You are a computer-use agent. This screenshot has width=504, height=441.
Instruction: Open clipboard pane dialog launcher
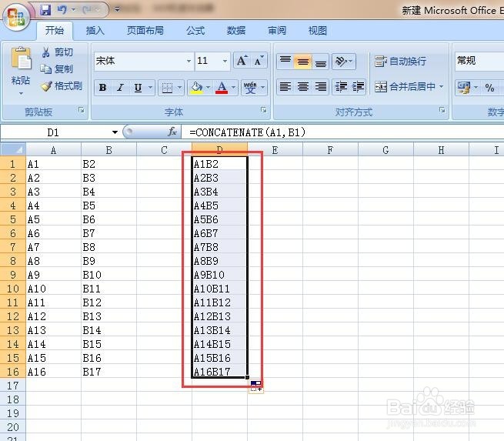[82, 110]
